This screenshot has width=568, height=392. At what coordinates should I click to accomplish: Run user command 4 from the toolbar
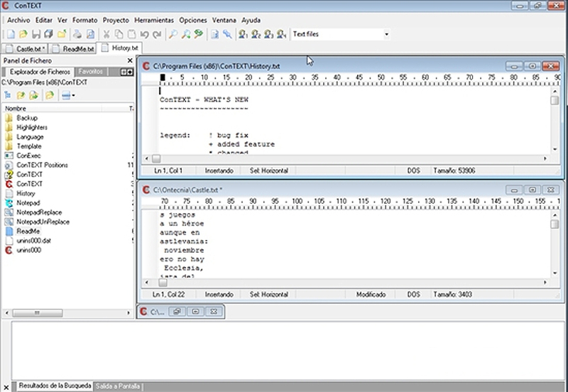(x=281, y=34)
